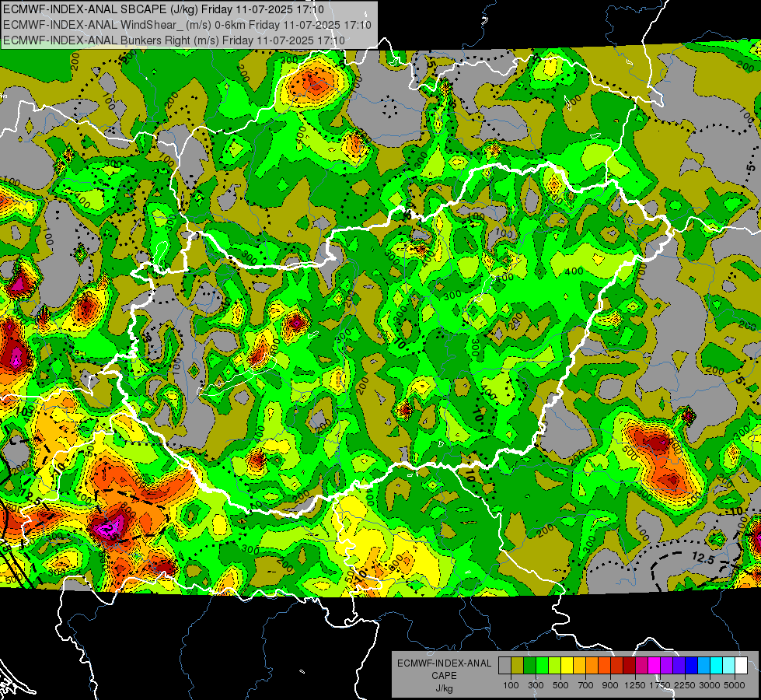
Task: Click the olive swatch in the CAPE legend
Action: click(x=518, y=665)
